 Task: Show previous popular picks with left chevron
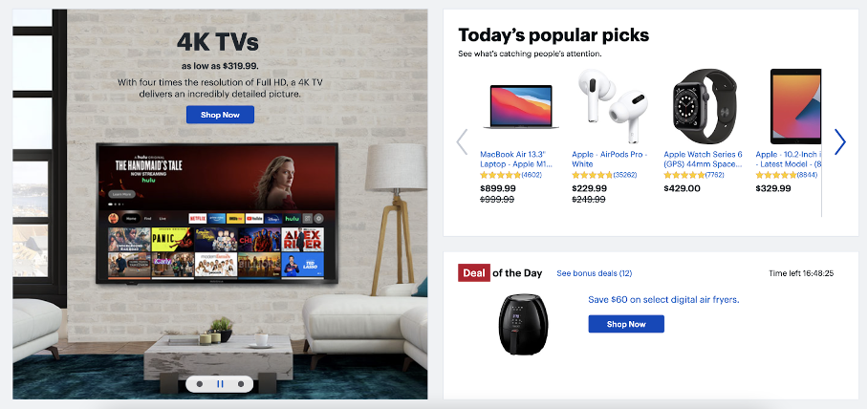click(x=463, y=141)
